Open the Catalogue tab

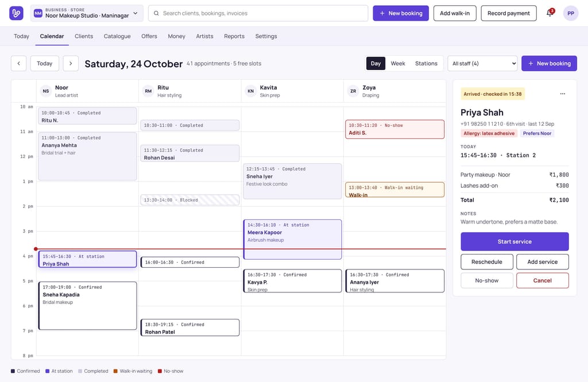coord(117,36)
